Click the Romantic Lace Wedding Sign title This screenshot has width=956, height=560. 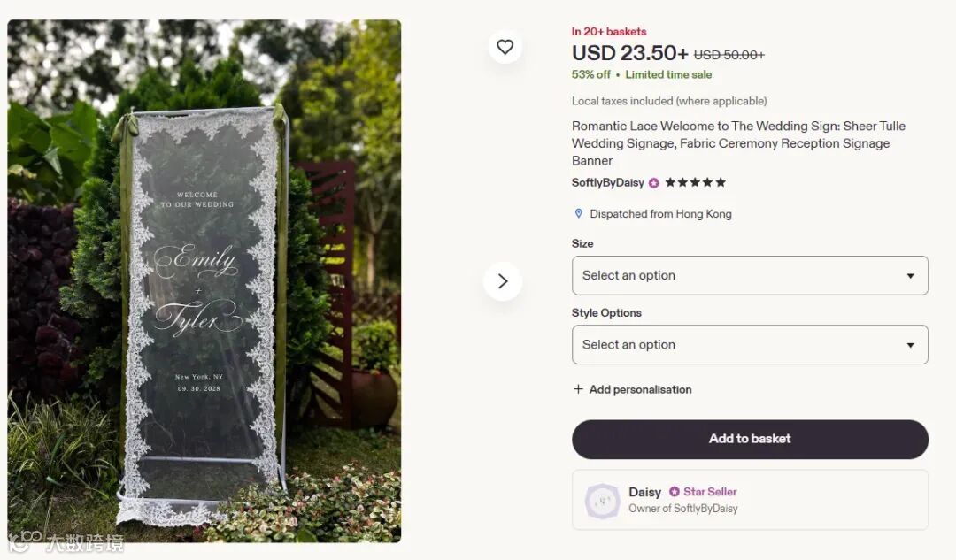point(738,143)
